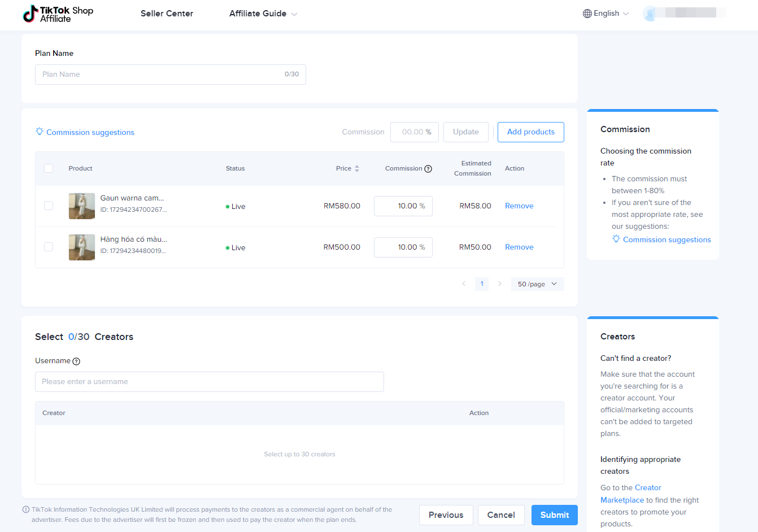
Task: Remove the RM580.00 product from plan
Action: click(519, 206)
